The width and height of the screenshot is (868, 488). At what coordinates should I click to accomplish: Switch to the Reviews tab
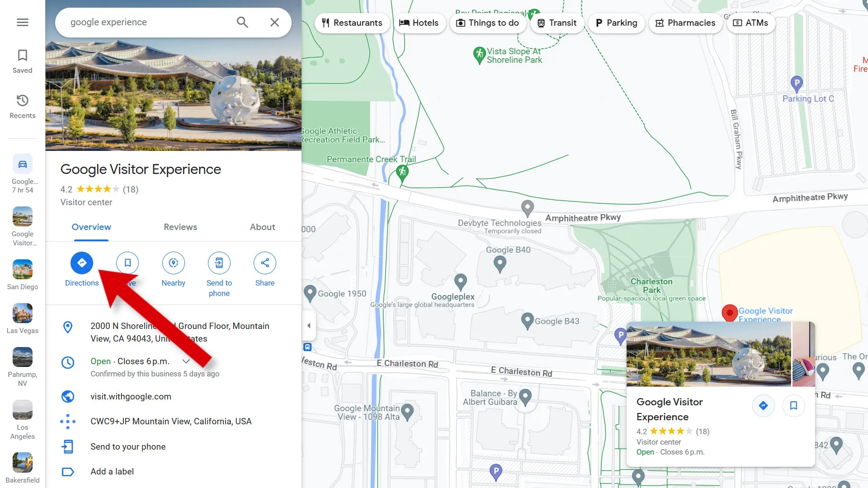[180, 227]
